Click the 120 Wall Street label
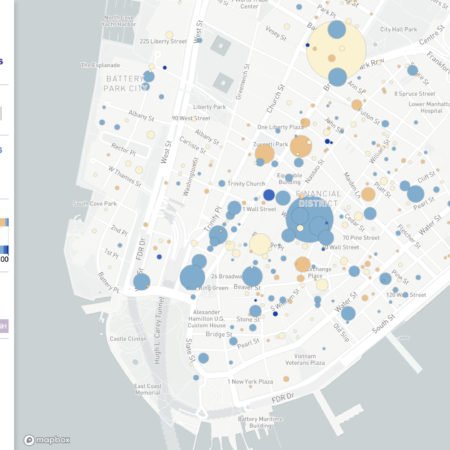 tap(406, 295)
